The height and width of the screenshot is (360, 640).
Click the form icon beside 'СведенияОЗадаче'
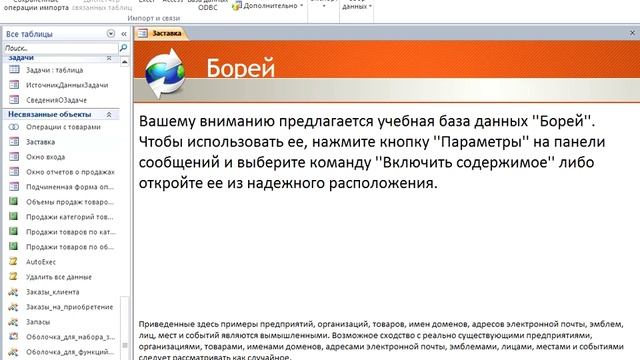[x=14, y=100]
